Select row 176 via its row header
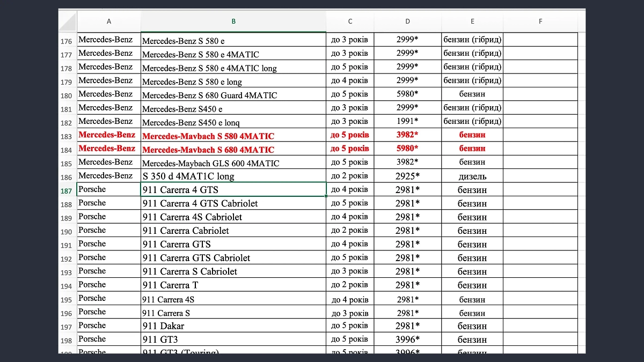This screenshot has width=644, height=362. (67, 41)
